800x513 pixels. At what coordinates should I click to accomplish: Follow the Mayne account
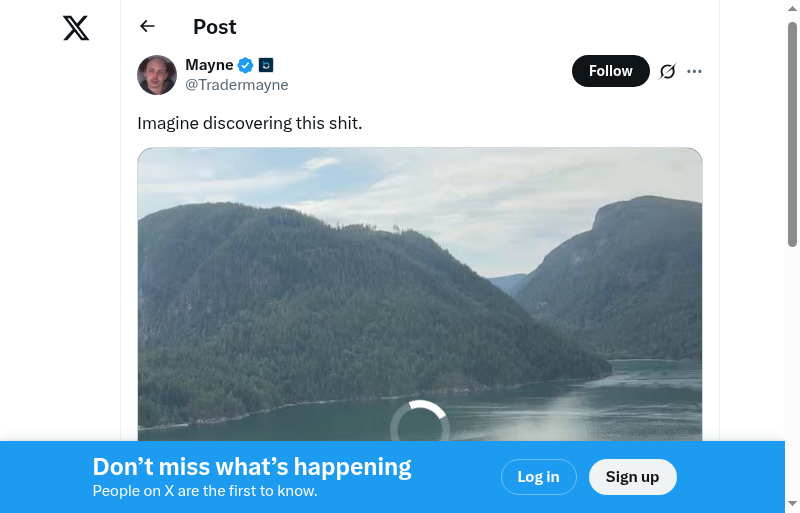610,71
